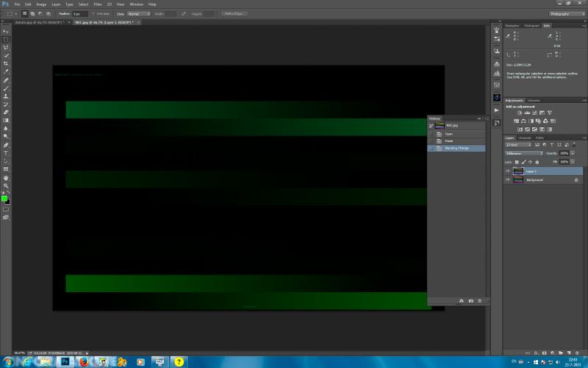Open the layer filter Kind dropdown

click(518, 144)
